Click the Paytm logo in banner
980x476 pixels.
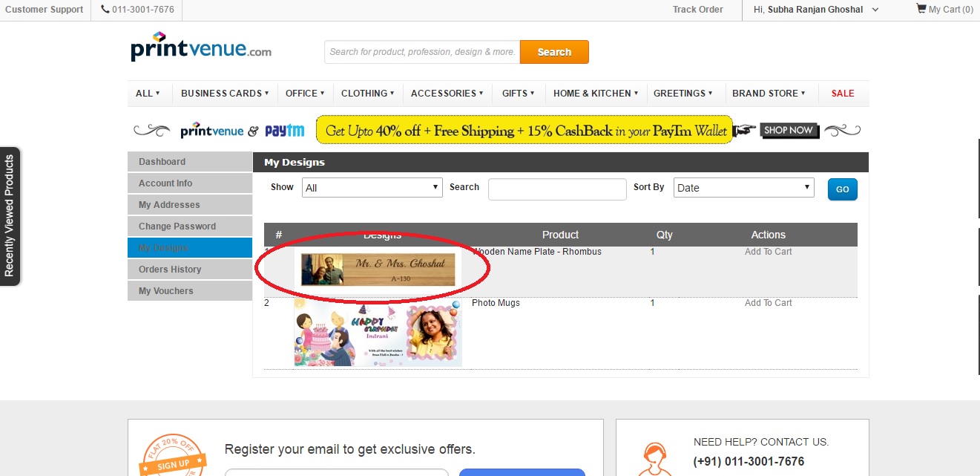pyautogui.click(x=285, y=131)
